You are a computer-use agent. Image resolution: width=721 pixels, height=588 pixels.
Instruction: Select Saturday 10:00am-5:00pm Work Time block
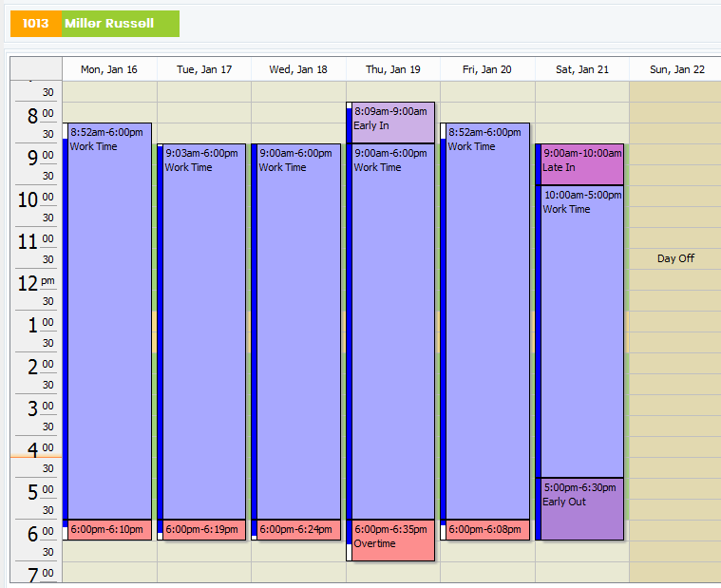579,332
